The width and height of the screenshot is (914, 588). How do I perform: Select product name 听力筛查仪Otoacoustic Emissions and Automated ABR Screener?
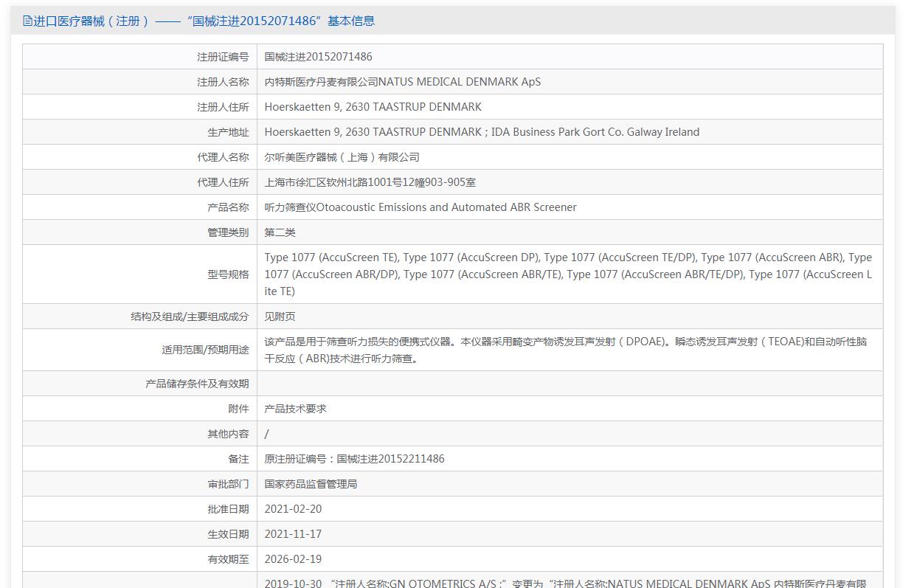tap(420, 207)
